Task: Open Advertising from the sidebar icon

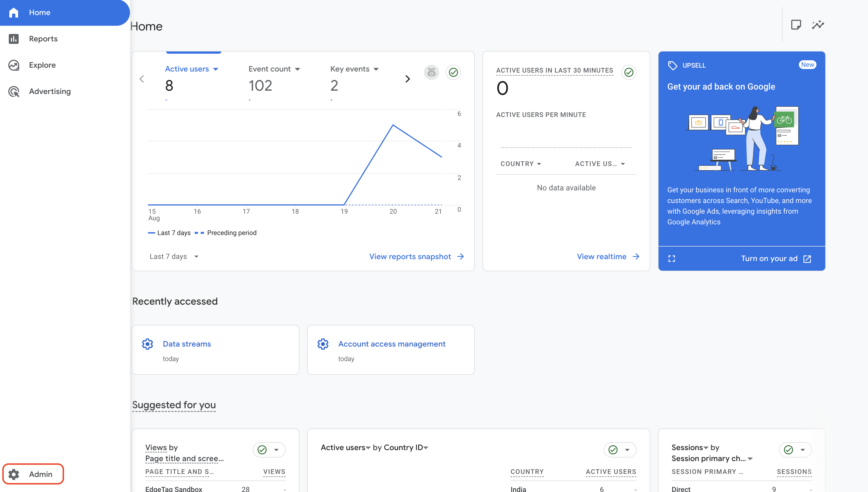Action: [14, 91]
